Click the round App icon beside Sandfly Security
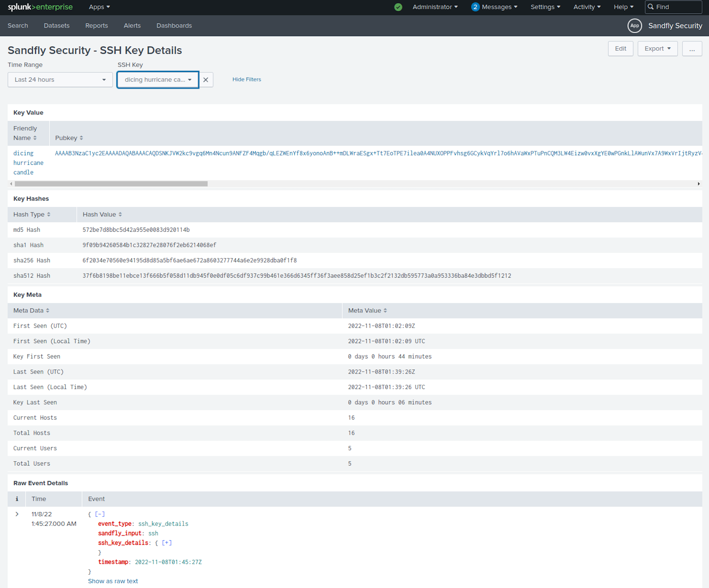The height and width of the screenshot is (588, 709). click(635, 26)
